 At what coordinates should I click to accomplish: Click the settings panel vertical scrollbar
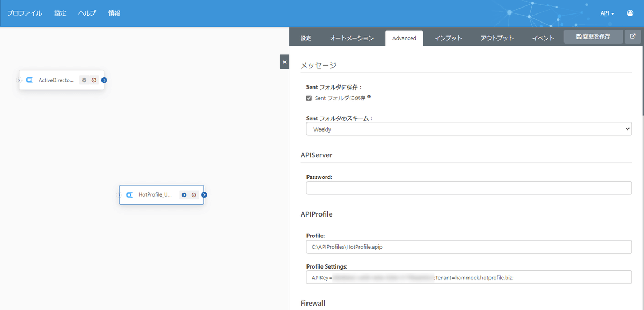(642, 81)
